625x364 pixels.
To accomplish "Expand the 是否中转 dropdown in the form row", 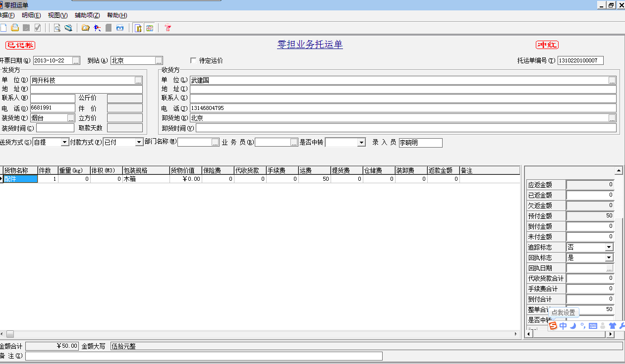I will click(x=361, y=143).
